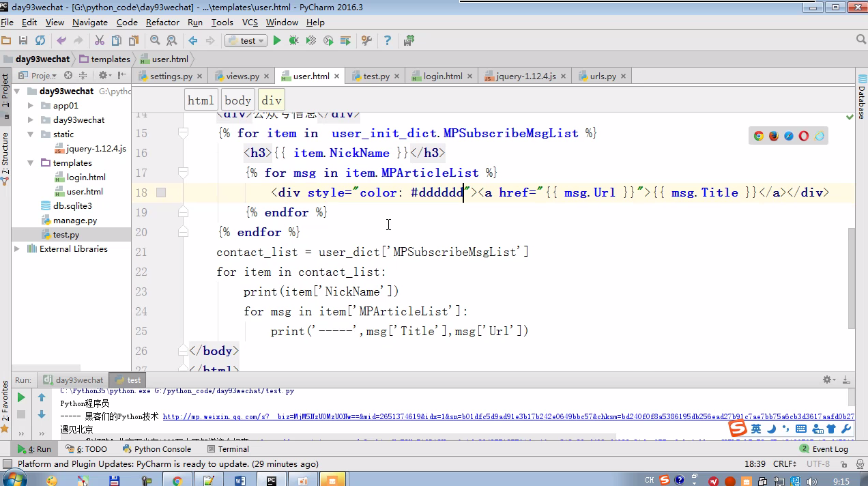Click the Open folder toolbar icon
This screenshot has width=868, height=486.
(6, 41)
